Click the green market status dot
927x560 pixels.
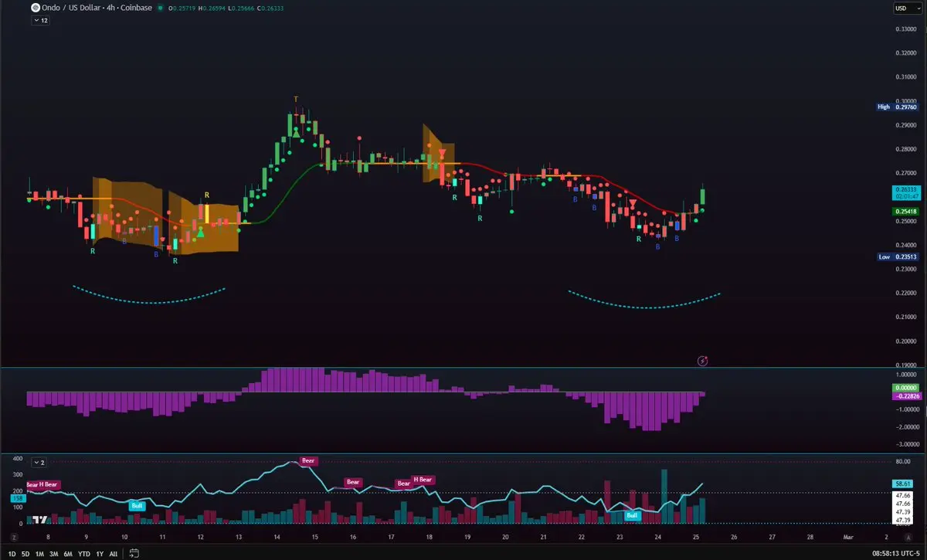coord(159,8)
